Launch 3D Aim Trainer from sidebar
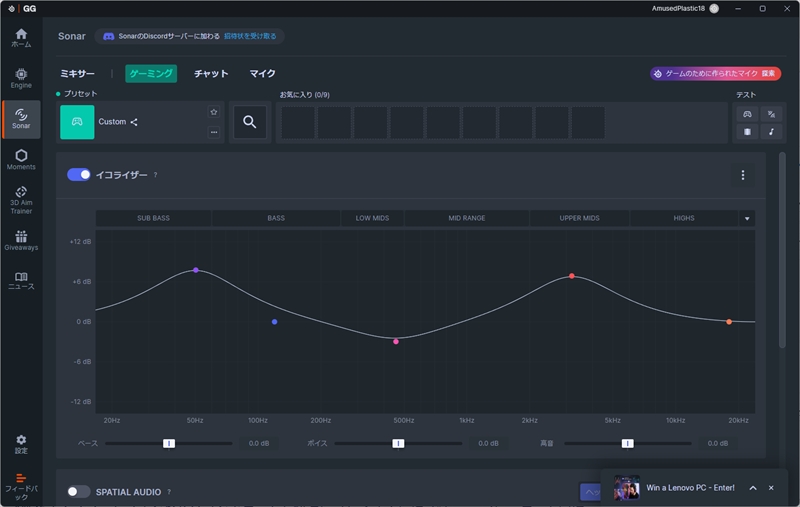 pyautogui.click(x=21, y=200)
